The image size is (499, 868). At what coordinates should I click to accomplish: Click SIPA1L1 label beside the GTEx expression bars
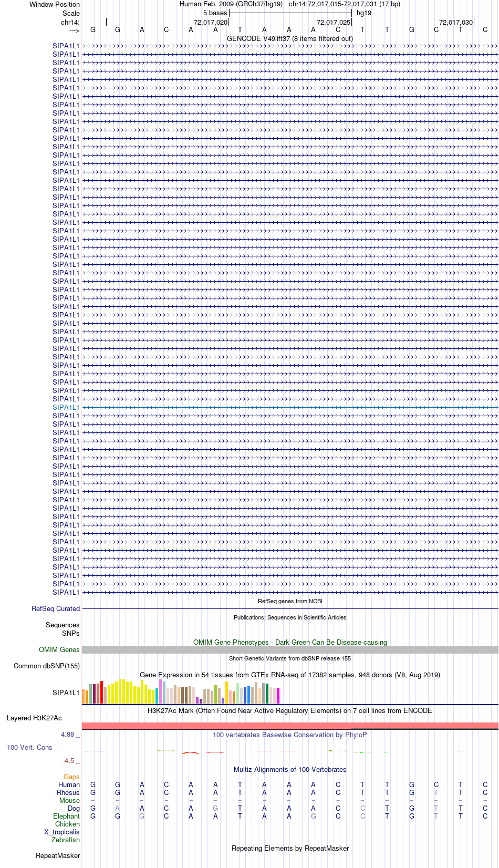(x=66, y=693)
